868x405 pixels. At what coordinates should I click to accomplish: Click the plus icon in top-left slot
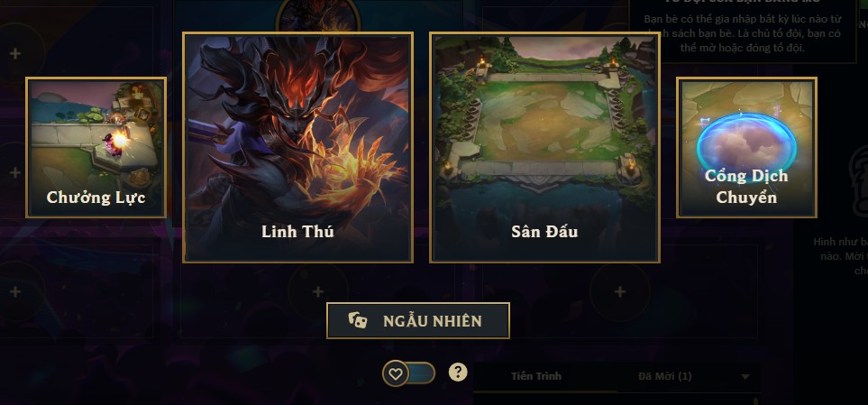[15, 54]
